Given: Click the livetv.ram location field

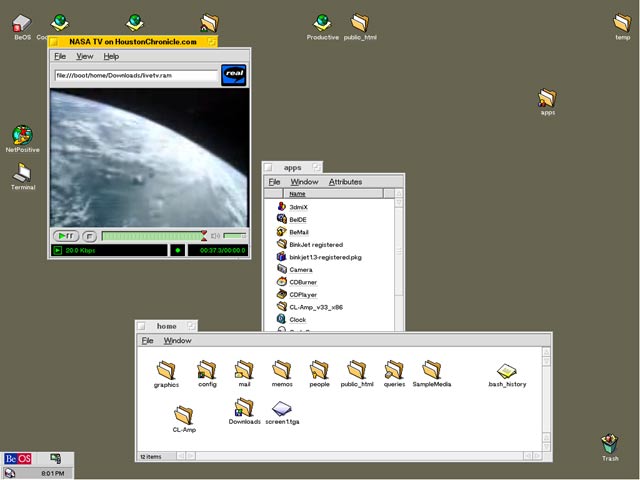Looking at the screenshot, I should coord(135,75).
